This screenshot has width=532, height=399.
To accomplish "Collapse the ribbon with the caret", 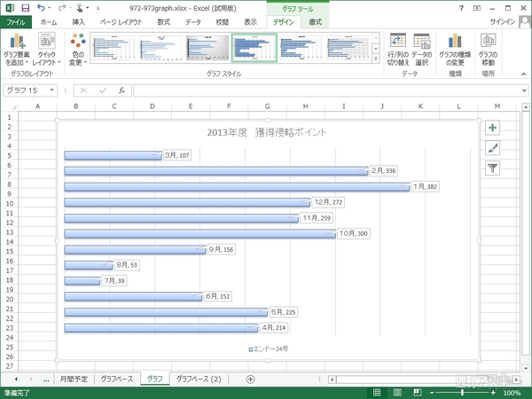I will coord(523,74).
